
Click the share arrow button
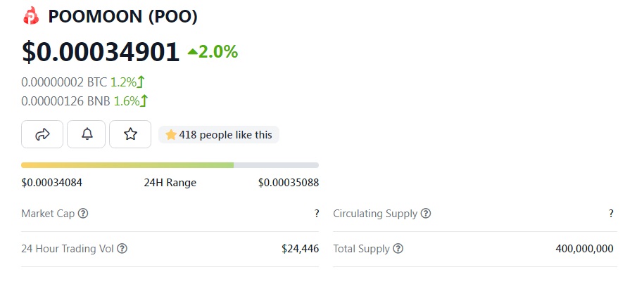[42, 134]
